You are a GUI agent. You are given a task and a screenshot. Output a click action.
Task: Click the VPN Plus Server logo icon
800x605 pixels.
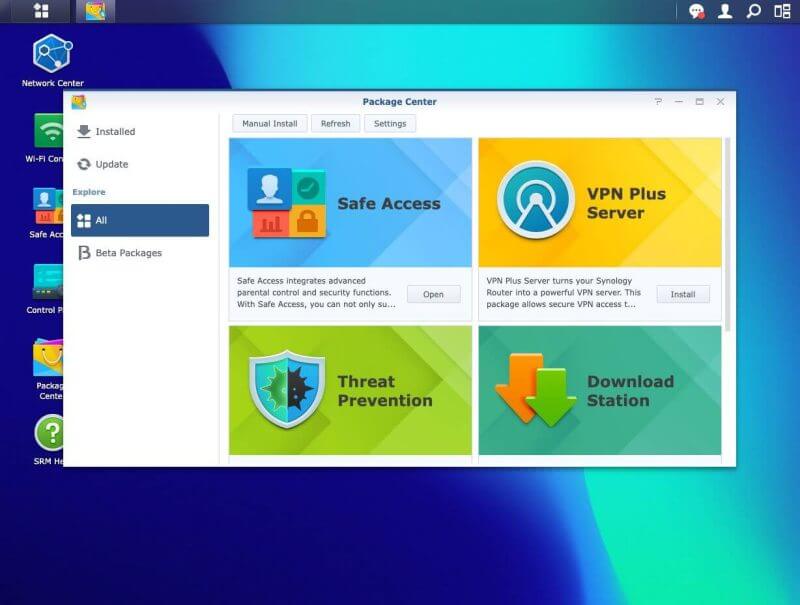click(x=536, y=200)
